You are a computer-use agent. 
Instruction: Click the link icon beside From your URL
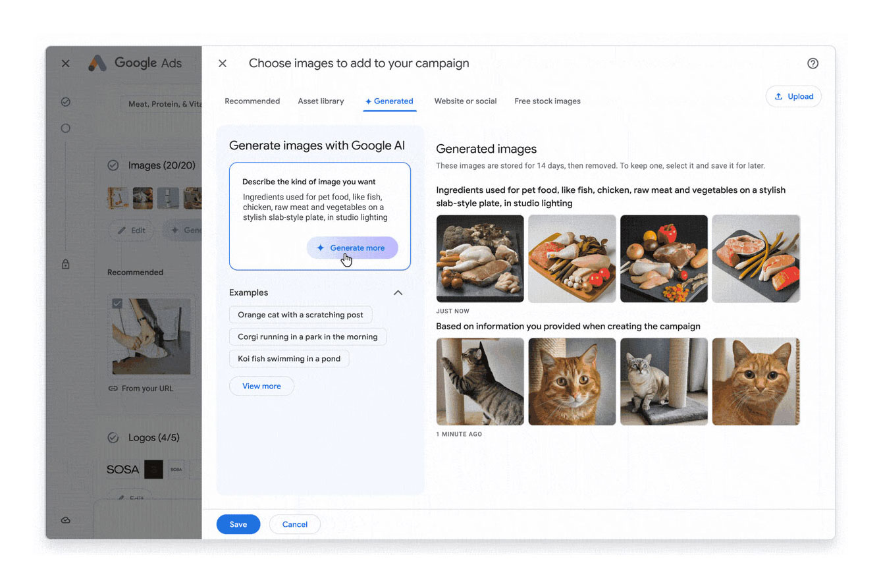(113, 388)
